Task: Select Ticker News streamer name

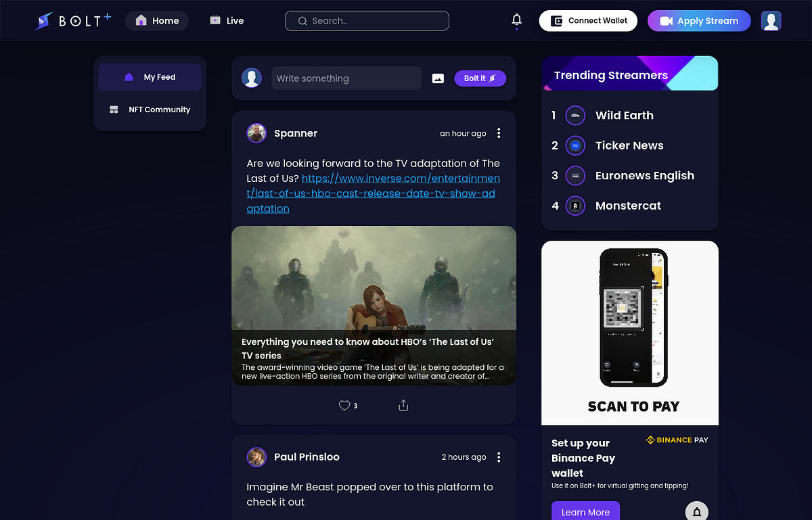Action: point(629,145)
